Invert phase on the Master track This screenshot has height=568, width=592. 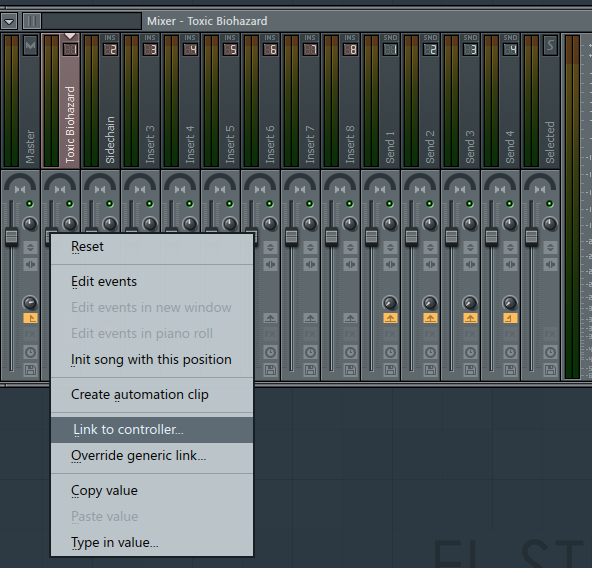(x=30, y=248)
